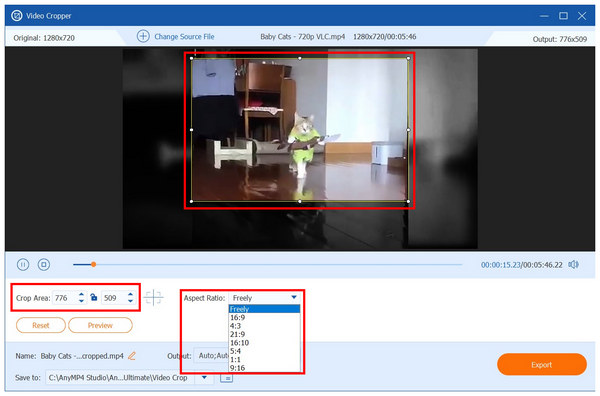Increase crop width with up arrow
The height and width of the screenshot is (396, 600).
pyautogui.click(x=81, y=295)
